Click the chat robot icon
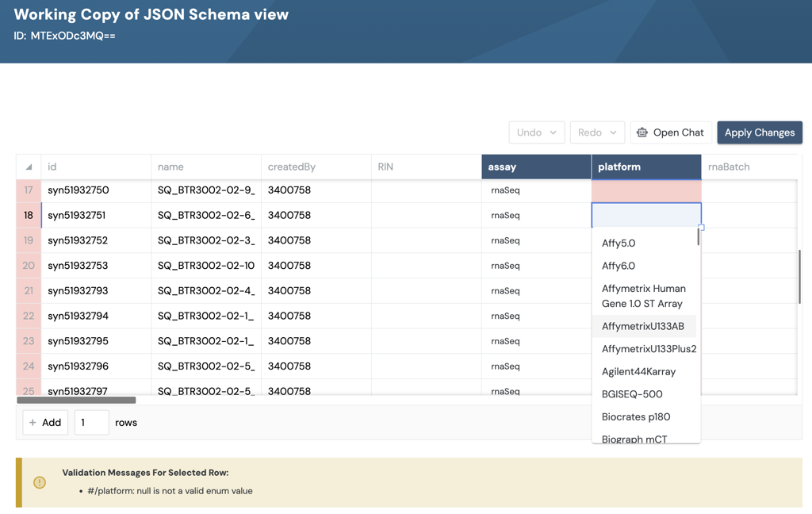The width and height of the screenshot is (812, 514). coord(642,132)
